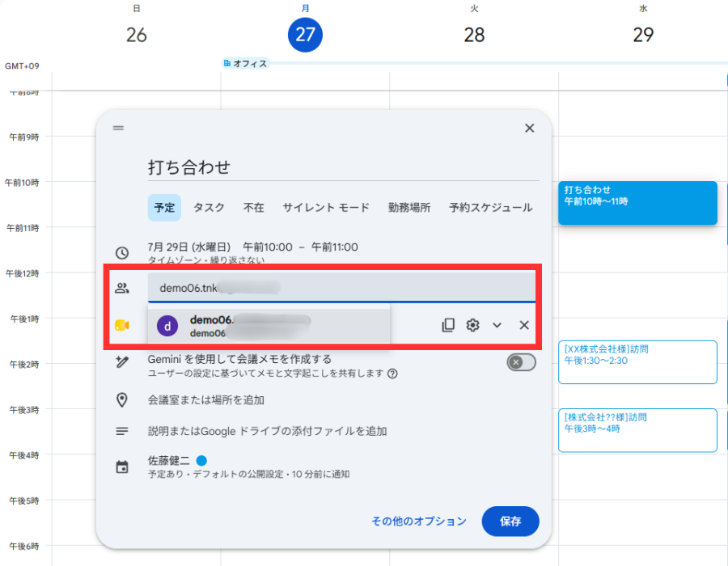This screenshot has height=566, width=728.
Task: Click the location pin icon
Action: 122,400
